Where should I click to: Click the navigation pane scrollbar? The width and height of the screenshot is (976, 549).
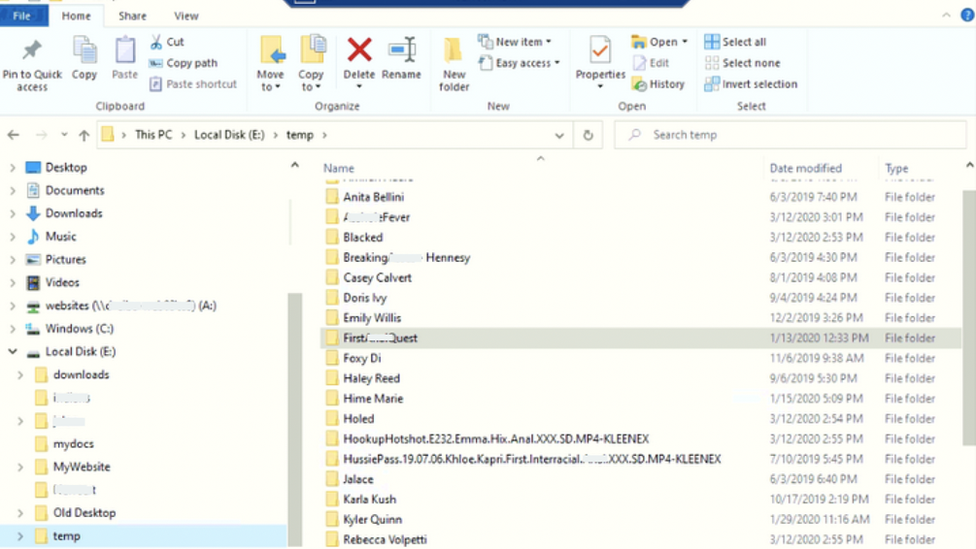click(295, 420)
